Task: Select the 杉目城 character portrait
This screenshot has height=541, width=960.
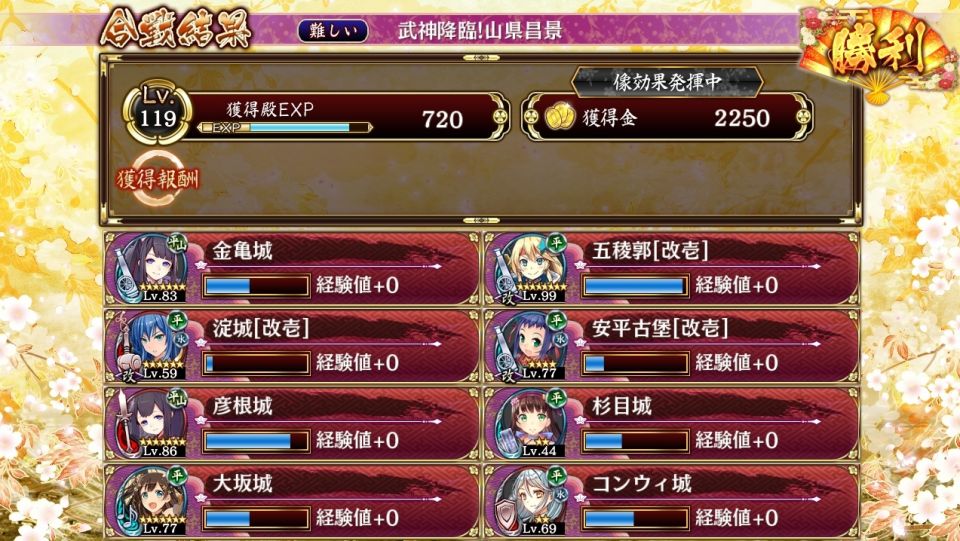Action: 532,423
